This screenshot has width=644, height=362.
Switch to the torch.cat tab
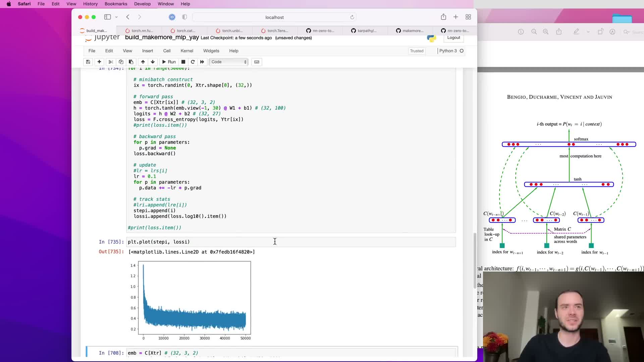coord(184,31)
